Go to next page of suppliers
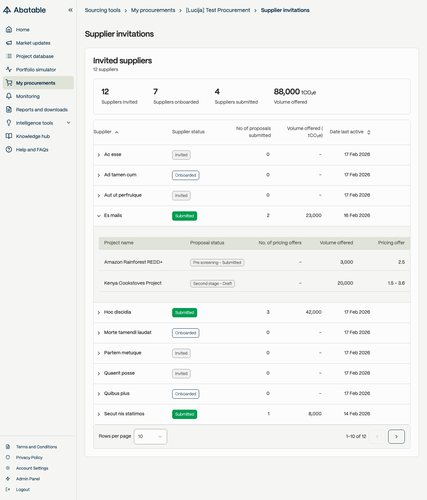 396,436
